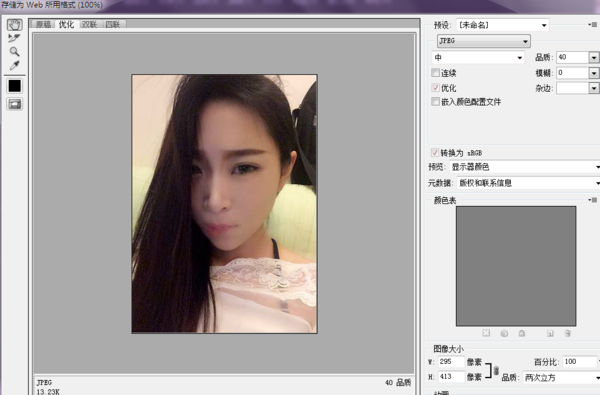The image size is (600, 395).
Task: Enable 嵌入颜色配置文件 checkbox
Action: coord(435,101)
